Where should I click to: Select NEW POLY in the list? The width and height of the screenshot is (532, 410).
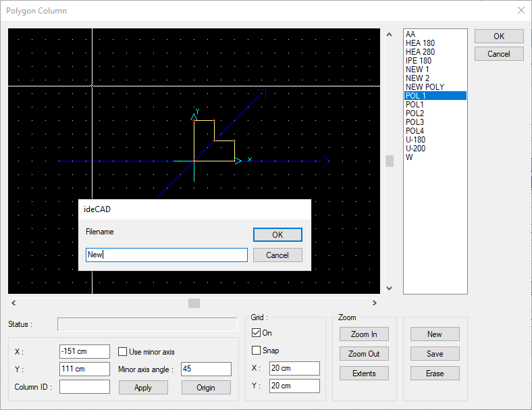425,87
